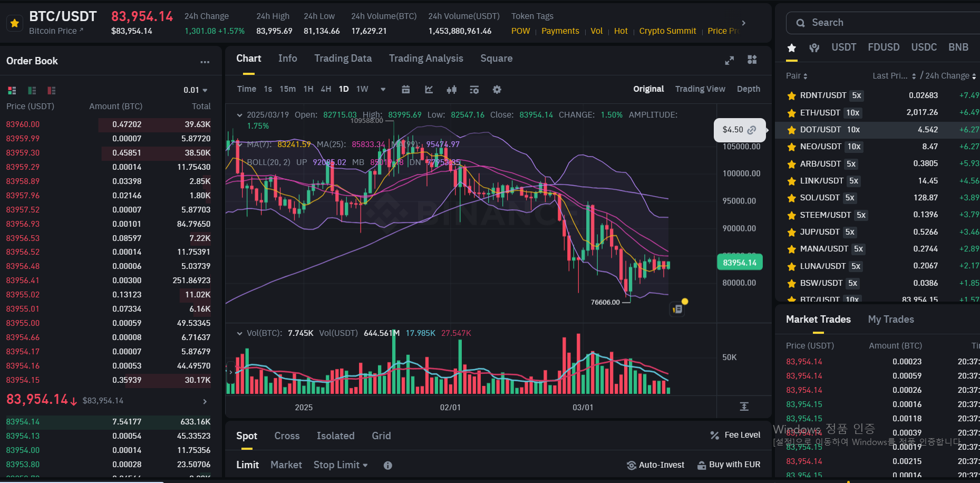Switch to Isolated margin tab
Image resolution: width=980 pixels, height=483 pixels.
pos(335,436)
